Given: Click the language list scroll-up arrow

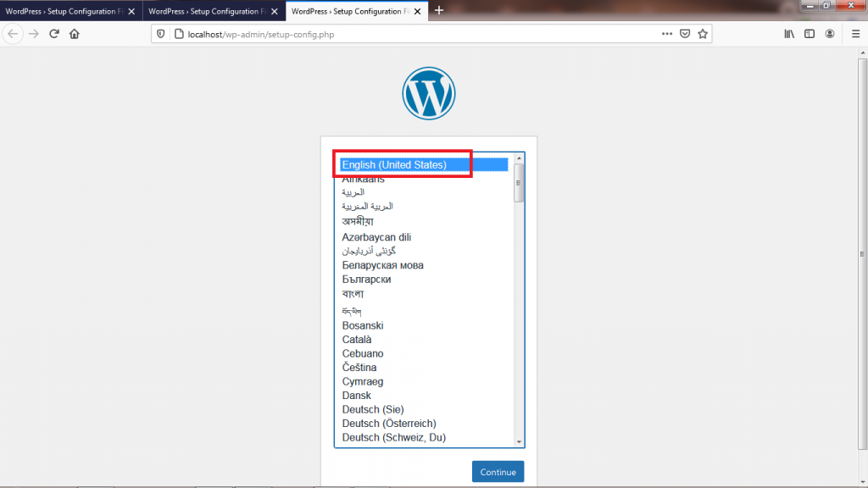Looking at the screenshot, I should [x=519, y=158].
